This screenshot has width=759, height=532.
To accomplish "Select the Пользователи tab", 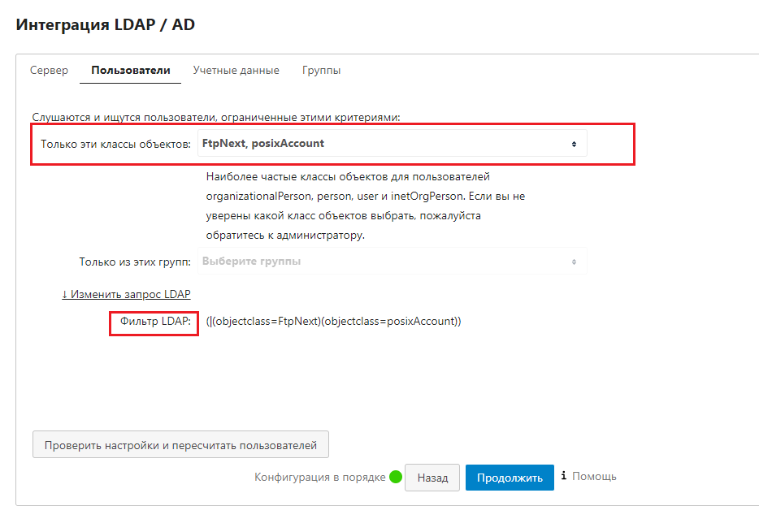I will tap(131, 71).
